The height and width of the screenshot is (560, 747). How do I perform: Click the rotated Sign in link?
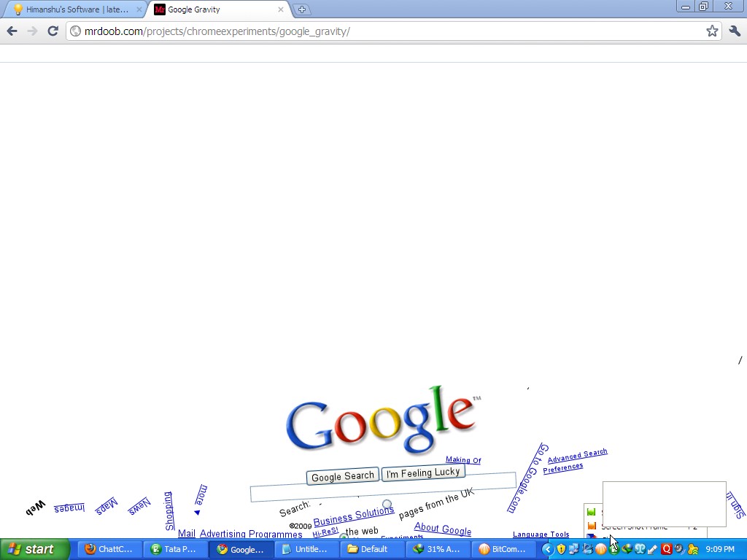pyautogui.click(x=735, y=505)
